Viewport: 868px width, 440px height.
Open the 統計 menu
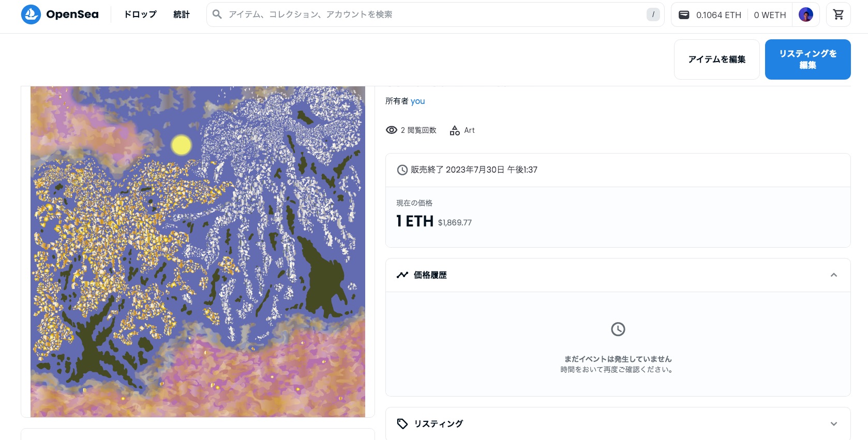(x=182, y=14)
